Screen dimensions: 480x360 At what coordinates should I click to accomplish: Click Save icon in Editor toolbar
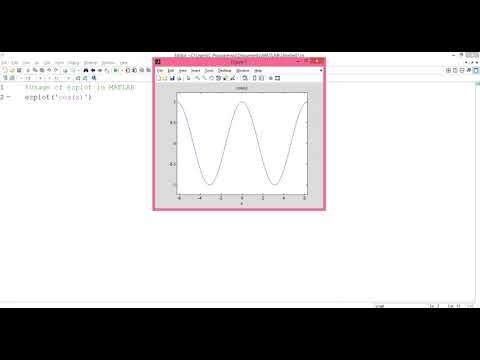click(19, 70)
